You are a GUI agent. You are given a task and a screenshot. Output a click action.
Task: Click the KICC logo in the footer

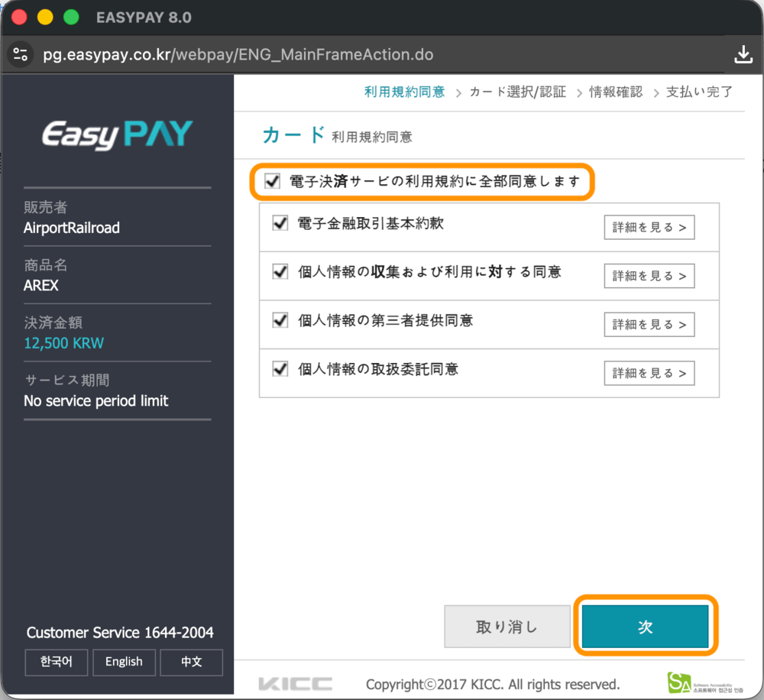pyautogui.click(x=295, y=684)
